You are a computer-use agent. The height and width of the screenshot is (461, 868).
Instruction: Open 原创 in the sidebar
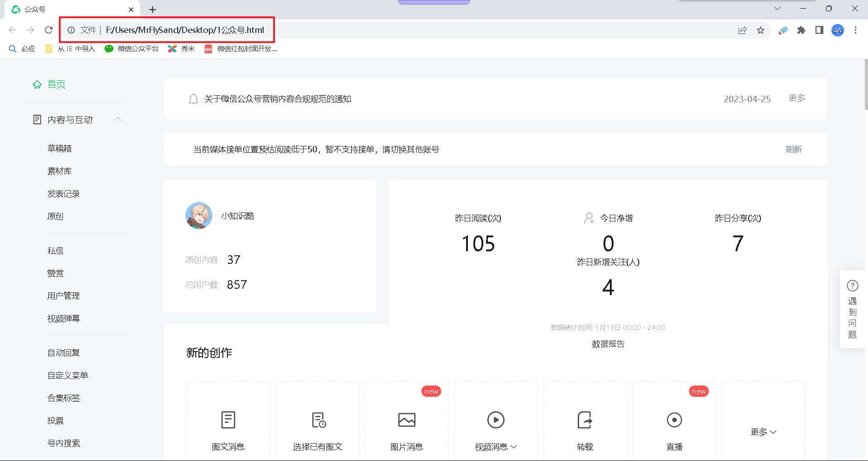56,216
